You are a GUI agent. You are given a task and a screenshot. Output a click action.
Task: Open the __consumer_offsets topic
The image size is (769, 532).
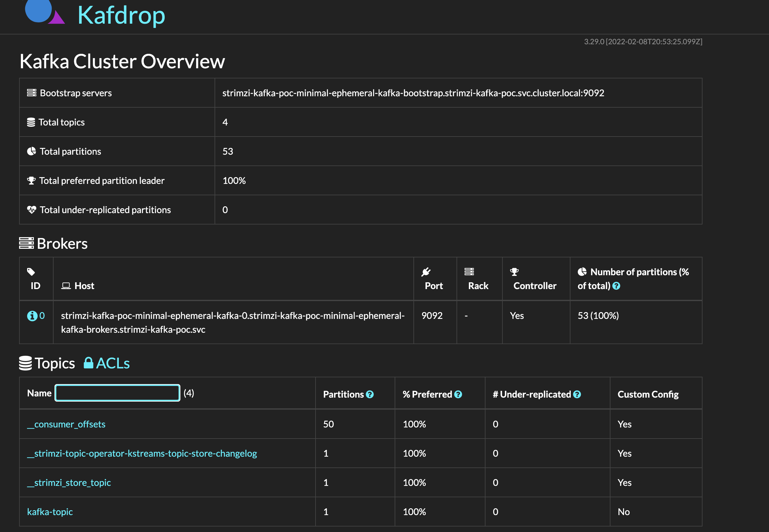point(66,424)
